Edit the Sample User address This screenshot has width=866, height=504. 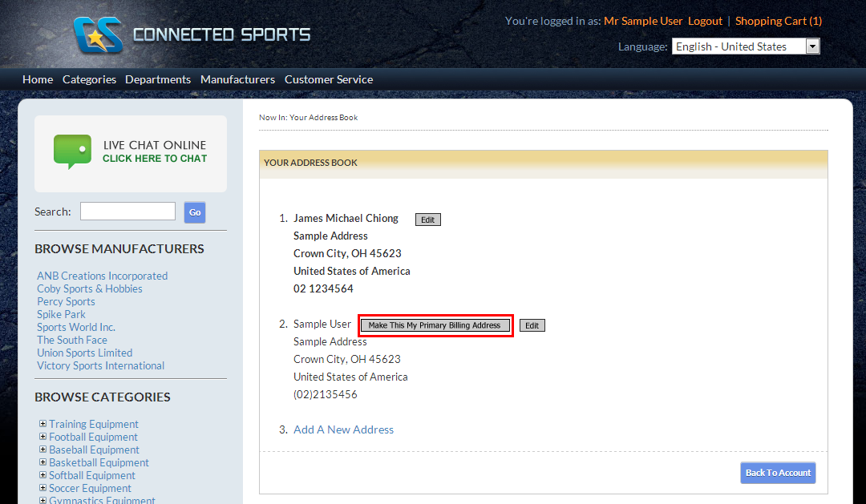532,325
